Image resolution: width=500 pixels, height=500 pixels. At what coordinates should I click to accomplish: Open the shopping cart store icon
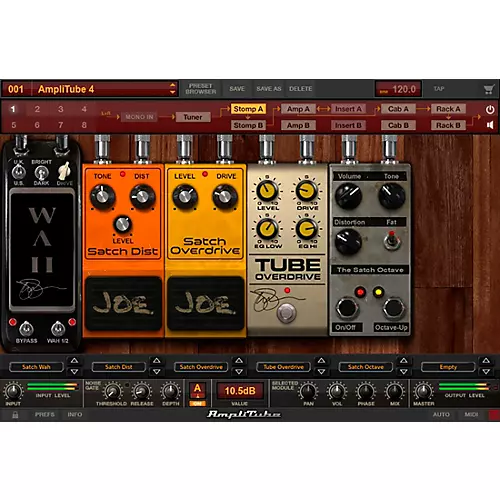click(488, 89)
